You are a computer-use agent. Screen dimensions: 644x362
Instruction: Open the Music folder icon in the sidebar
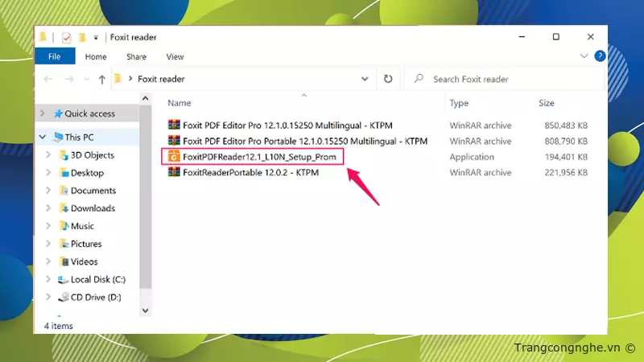pyautogui.click(x=64, y=226)
